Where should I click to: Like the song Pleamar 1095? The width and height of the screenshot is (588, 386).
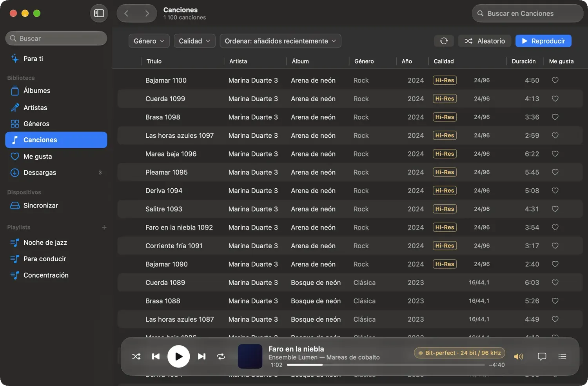(555, 172)
